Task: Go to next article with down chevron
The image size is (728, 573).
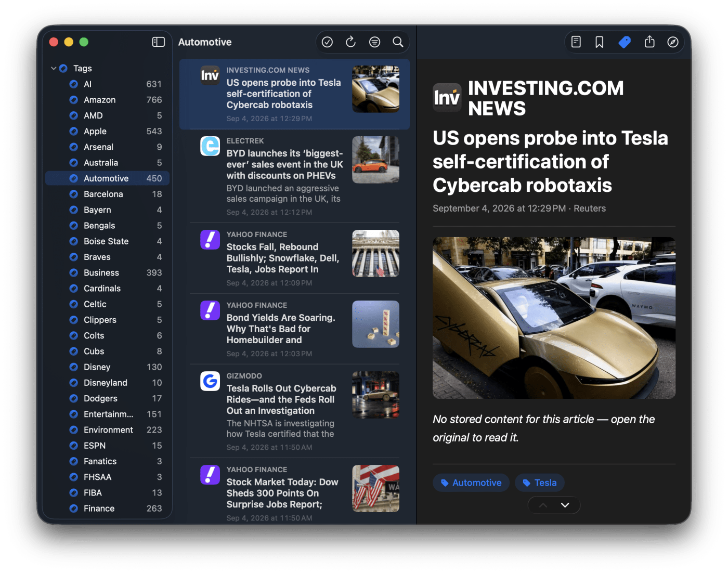Action: pos(565,505)
